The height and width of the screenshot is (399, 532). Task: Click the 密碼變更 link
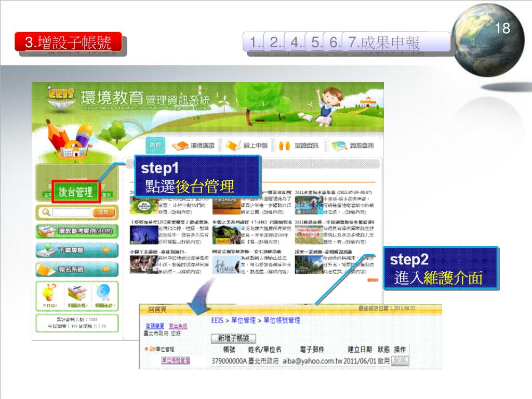click(155, 326)
